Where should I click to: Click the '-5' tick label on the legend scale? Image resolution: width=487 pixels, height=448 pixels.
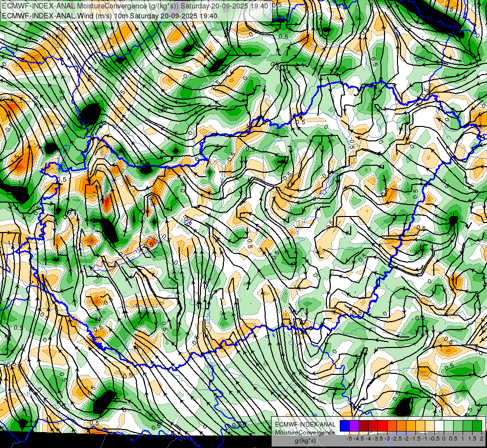[x=349, y=439]
